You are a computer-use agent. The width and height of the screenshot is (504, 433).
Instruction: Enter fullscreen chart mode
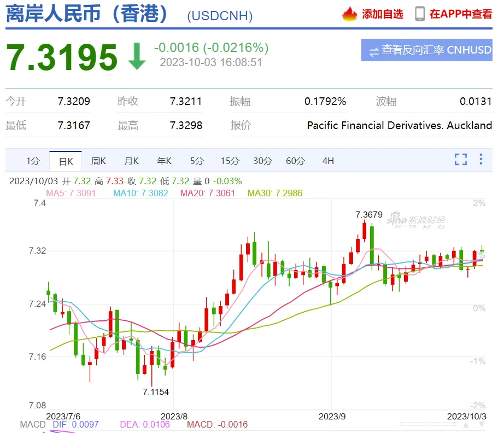(x=460, y=160)
